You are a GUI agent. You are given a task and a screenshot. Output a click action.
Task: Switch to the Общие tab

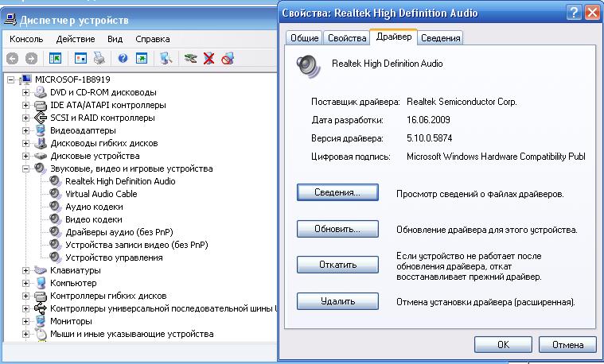coord(304,38)
